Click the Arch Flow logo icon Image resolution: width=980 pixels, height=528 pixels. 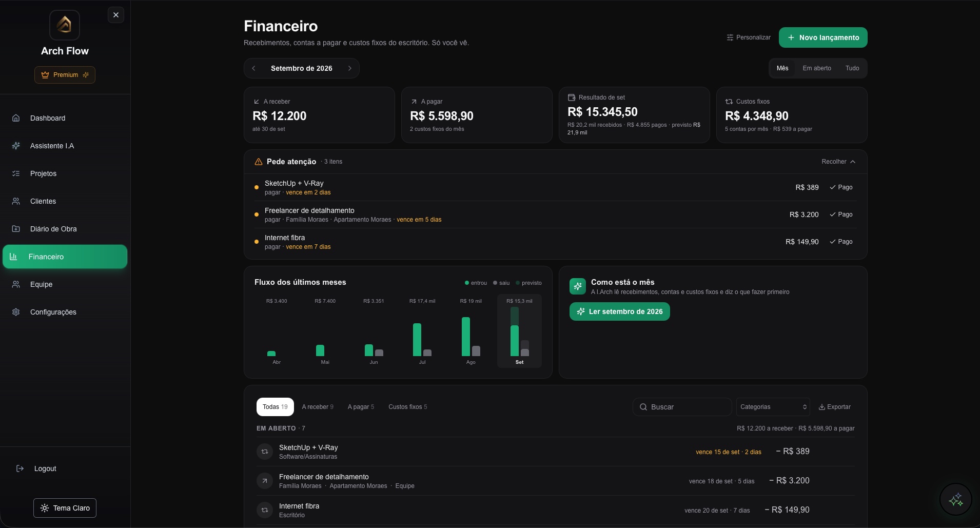(x=65, y=25)
